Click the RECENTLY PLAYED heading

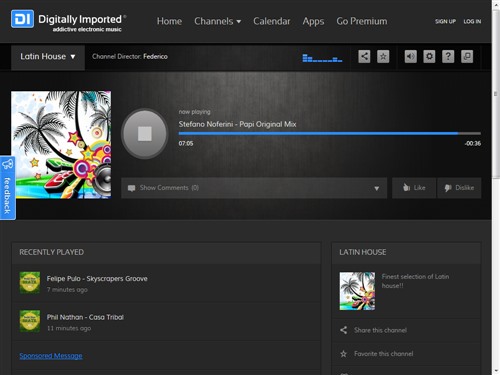(51, 252)
